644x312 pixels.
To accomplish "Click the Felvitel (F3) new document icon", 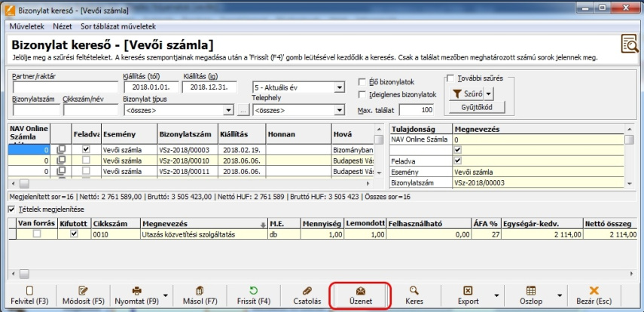I will [30, 290].
